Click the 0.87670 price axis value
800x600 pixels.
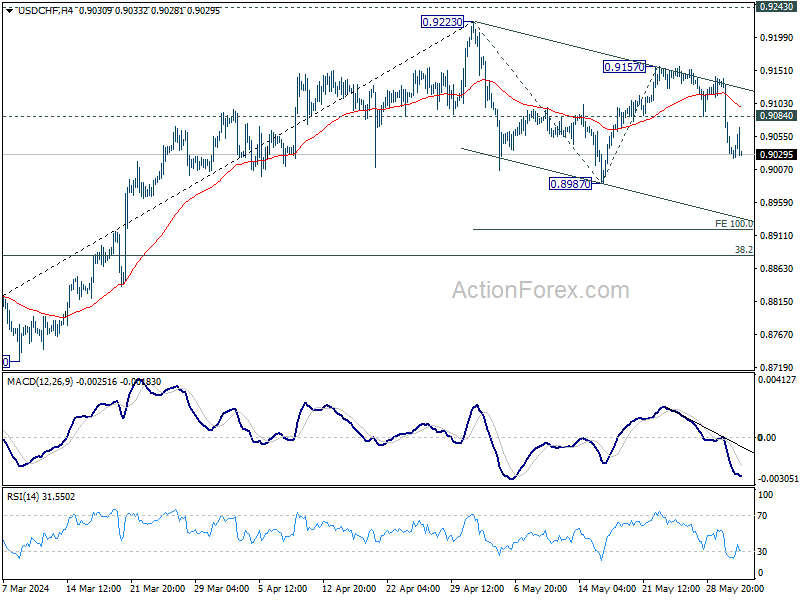point(776,335)
